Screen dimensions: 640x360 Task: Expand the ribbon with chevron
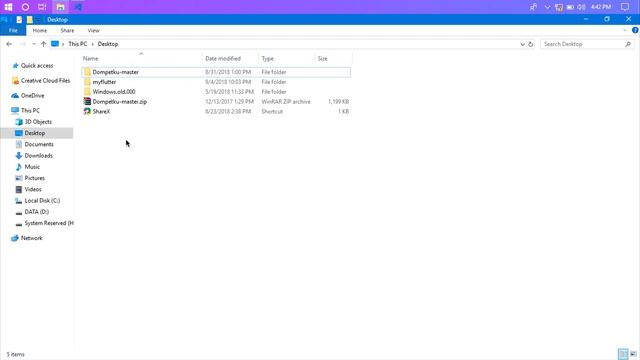[625, 30]
